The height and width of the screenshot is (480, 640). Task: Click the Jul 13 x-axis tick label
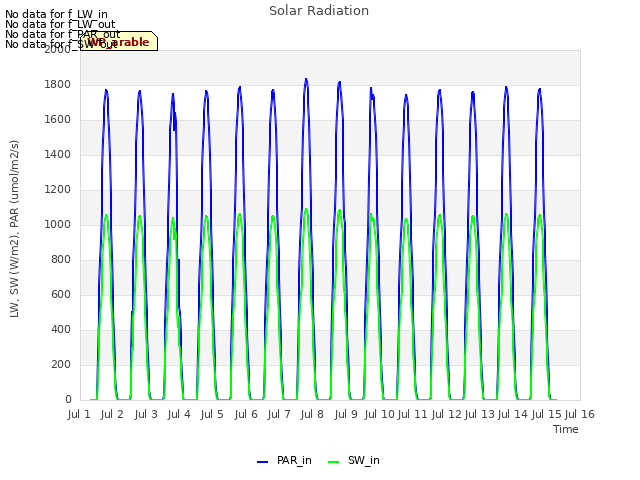pos(479,414)
